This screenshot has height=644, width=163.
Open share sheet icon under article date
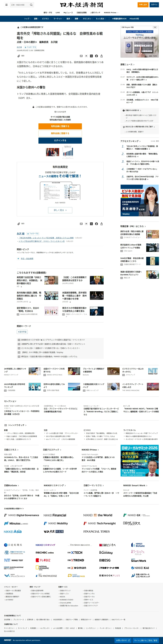(x=102, y=56)
